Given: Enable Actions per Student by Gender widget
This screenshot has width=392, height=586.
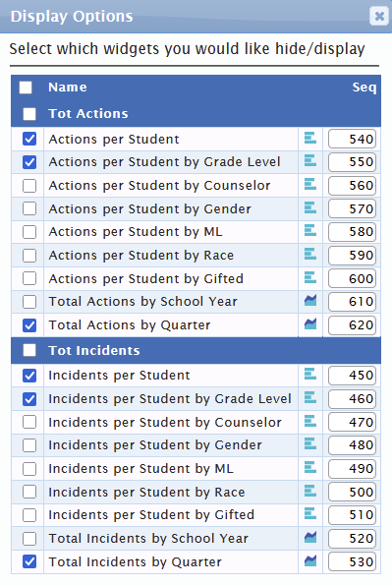Looking at the screenshot, I should (x=29, y=208).
